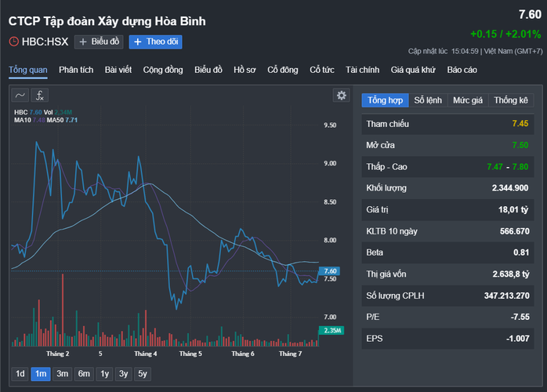Click the Beta value 0.81
This screenshot has width=547, height=392.
coord(521,252)
